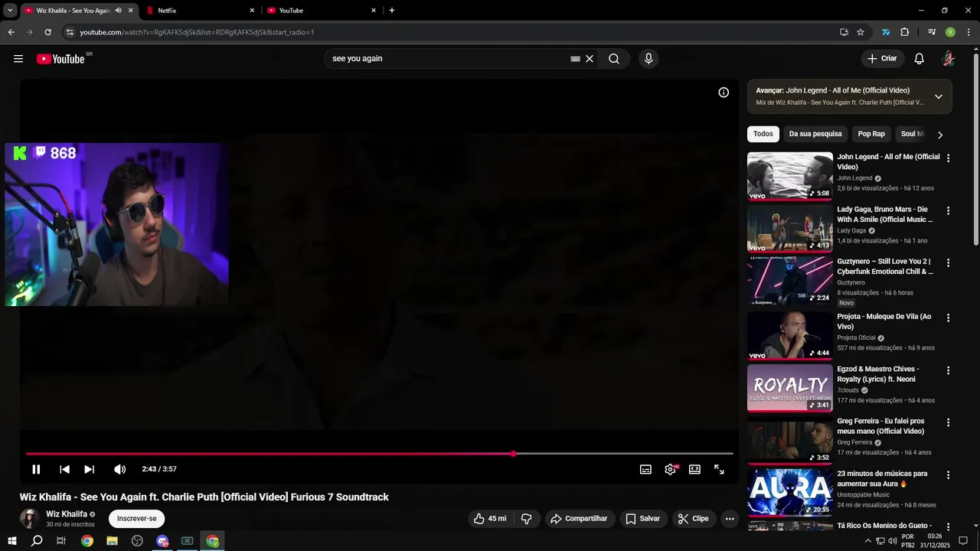Click the red progress scrubber handle
The image size is (980, 551).
pos(513,454)
